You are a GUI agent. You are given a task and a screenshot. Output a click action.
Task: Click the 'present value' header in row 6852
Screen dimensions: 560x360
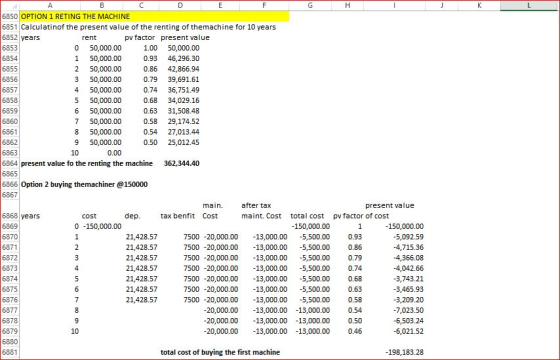[x=185, y=38]
